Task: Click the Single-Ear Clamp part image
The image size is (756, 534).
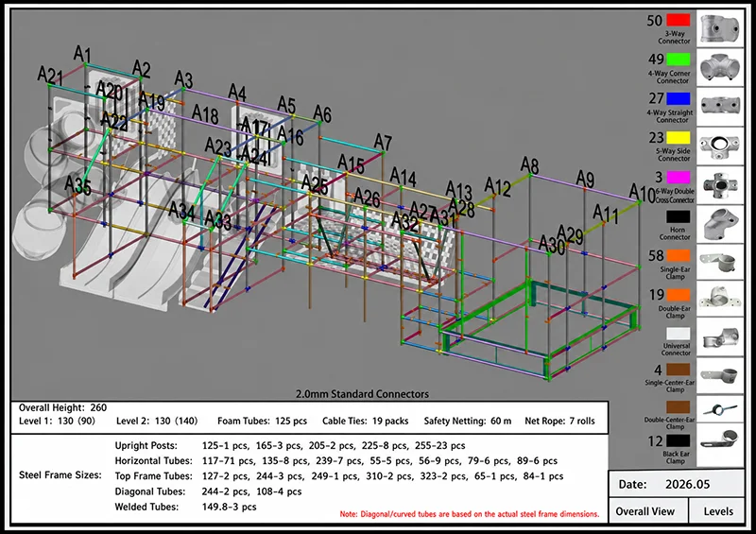Action: tap(720, 263)
